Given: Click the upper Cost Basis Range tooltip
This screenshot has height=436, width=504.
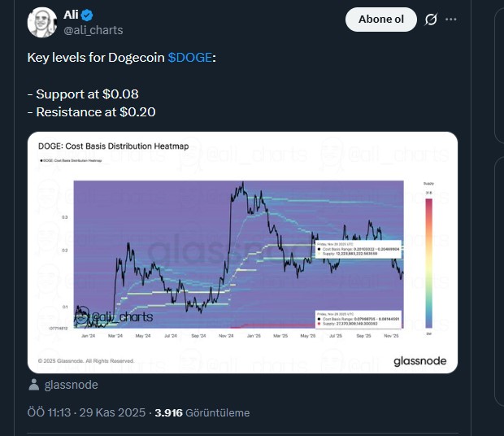Looking at the screenshot, I should tap(356, 247).
